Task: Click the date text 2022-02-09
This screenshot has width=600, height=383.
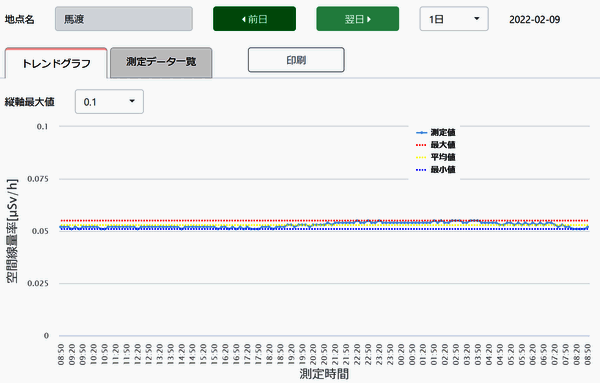Action: coord(535,20)
